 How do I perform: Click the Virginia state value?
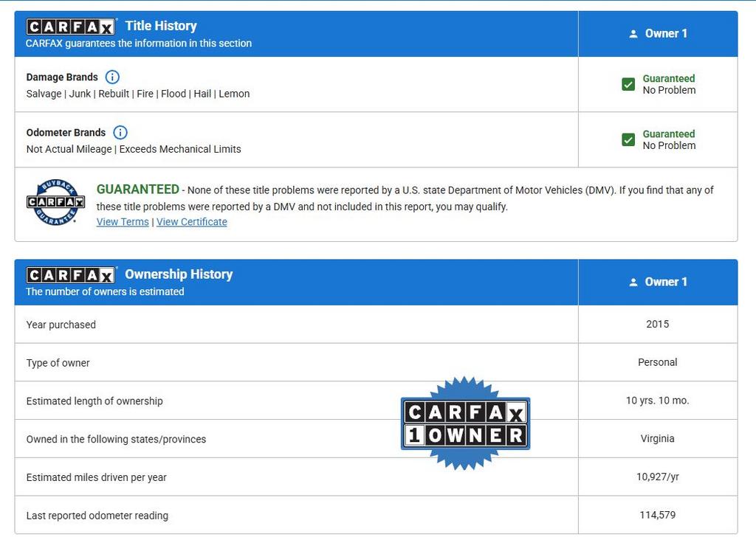(x=657, y=438)
